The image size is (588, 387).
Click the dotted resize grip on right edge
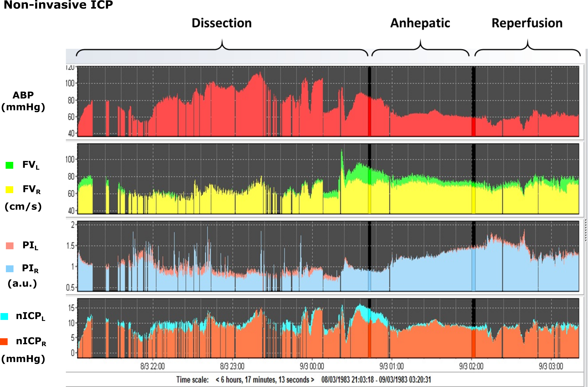(586, 230)
